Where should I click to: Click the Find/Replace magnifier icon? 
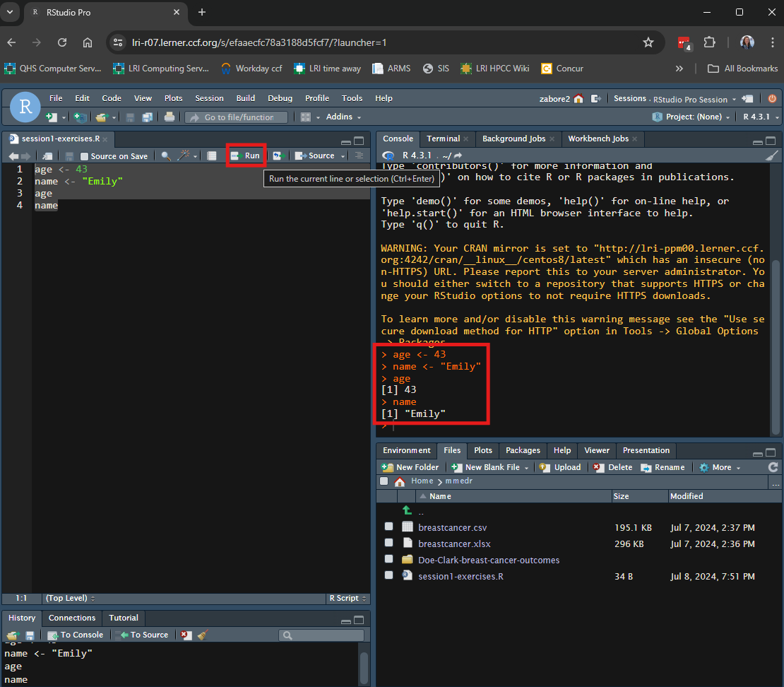tap(165, 156)
